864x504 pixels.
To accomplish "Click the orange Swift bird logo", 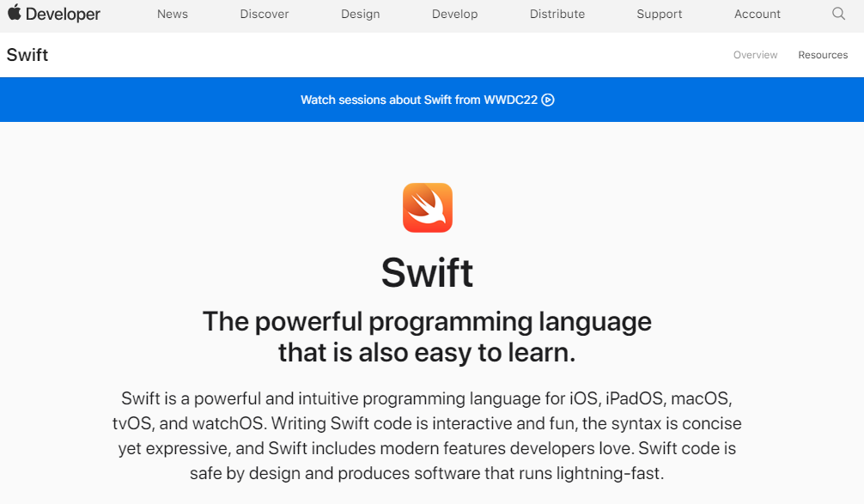I will (x=428, y=208).
